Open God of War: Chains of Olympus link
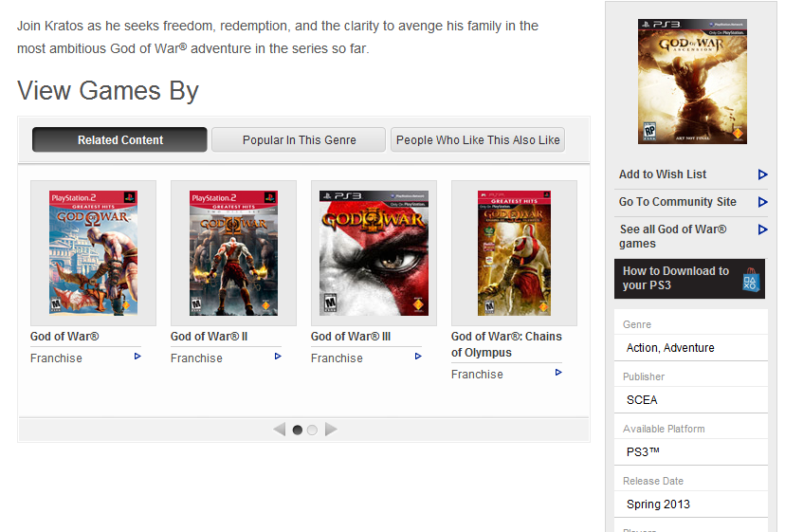The width and height of the screenshot is (785, 532). point(506,344)
